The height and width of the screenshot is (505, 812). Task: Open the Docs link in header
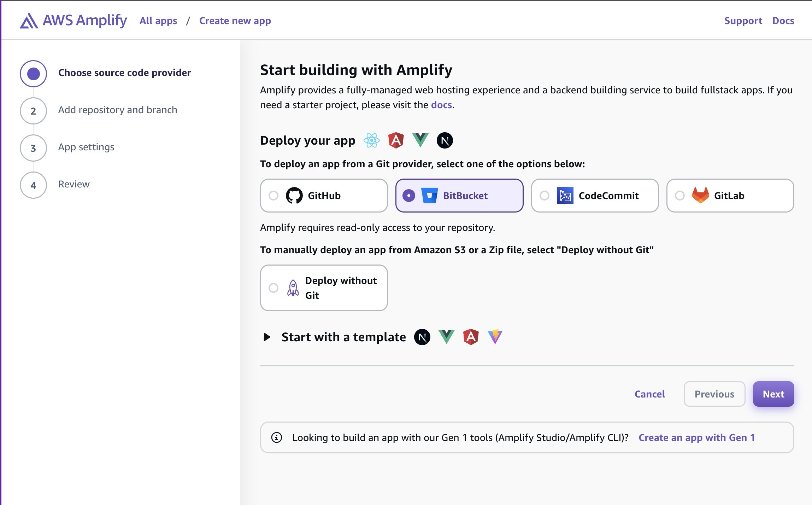point(783,21)
